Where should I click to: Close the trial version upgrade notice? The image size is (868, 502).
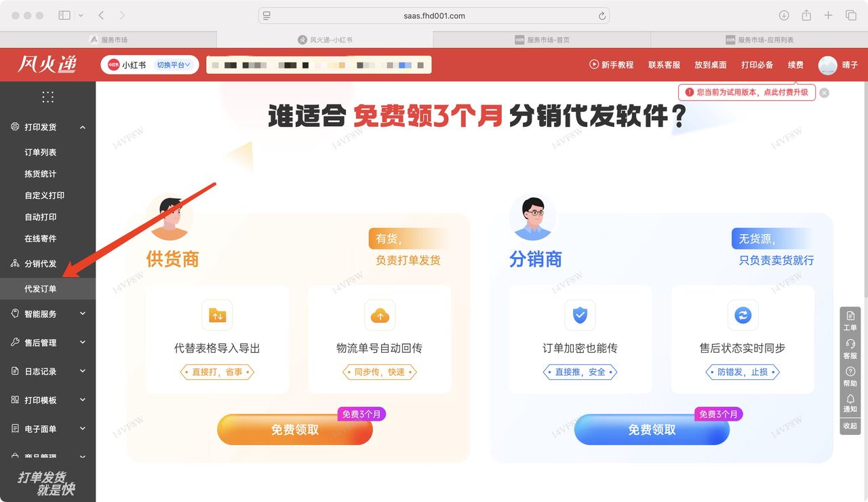(824, 93)
